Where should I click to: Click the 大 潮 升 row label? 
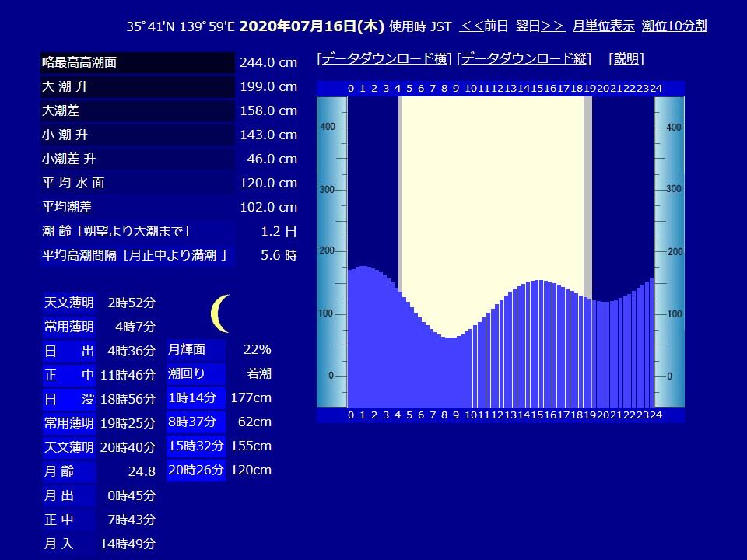click(138, 86)
